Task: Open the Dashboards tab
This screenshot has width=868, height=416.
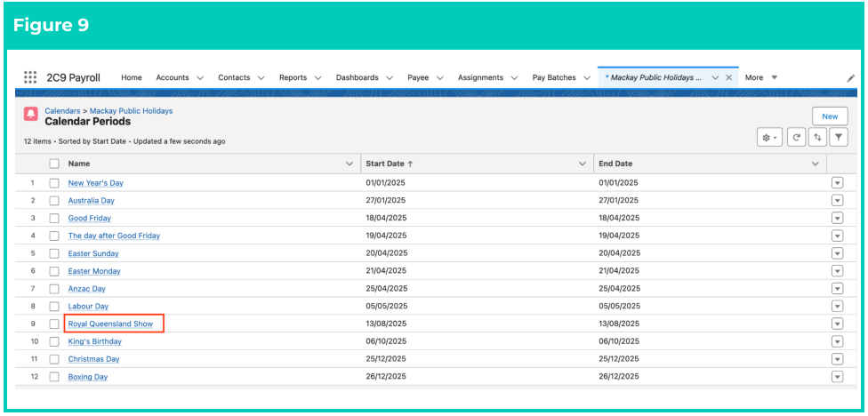Action: click(357, 77)
